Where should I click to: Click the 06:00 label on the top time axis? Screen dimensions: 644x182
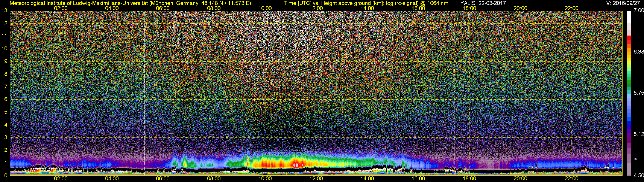tap(163, 8)
